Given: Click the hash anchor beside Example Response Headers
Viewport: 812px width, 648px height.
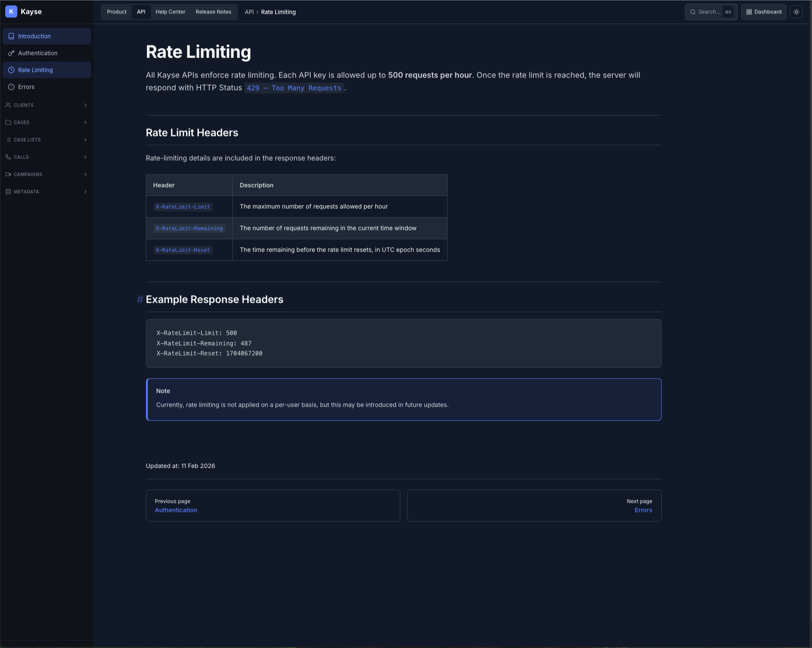Looking at the screenshot, I should (140, 299).
